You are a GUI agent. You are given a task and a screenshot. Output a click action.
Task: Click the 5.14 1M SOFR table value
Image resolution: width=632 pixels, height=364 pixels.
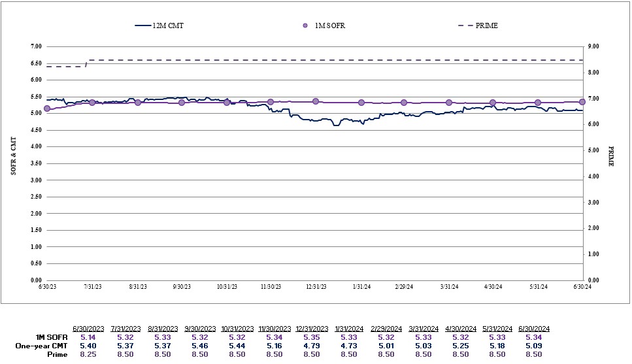[x=88, y=337]
